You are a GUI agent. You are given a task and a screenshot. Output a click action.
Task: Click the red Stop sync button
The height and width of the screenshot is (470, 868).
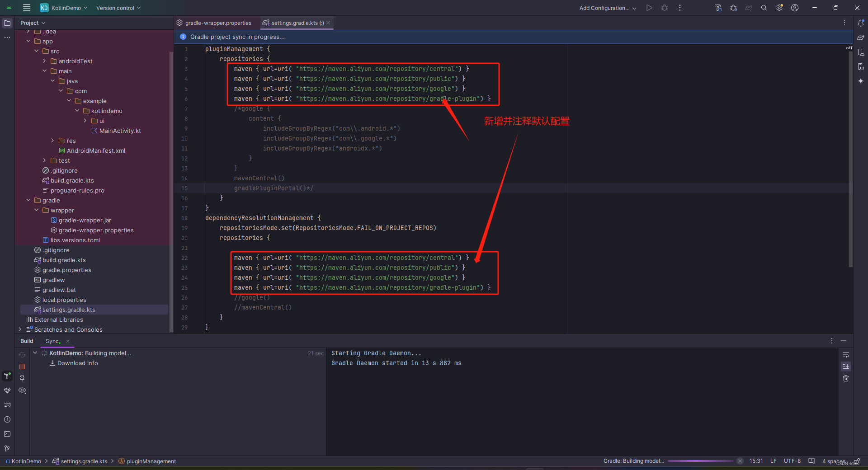(22, 367)
